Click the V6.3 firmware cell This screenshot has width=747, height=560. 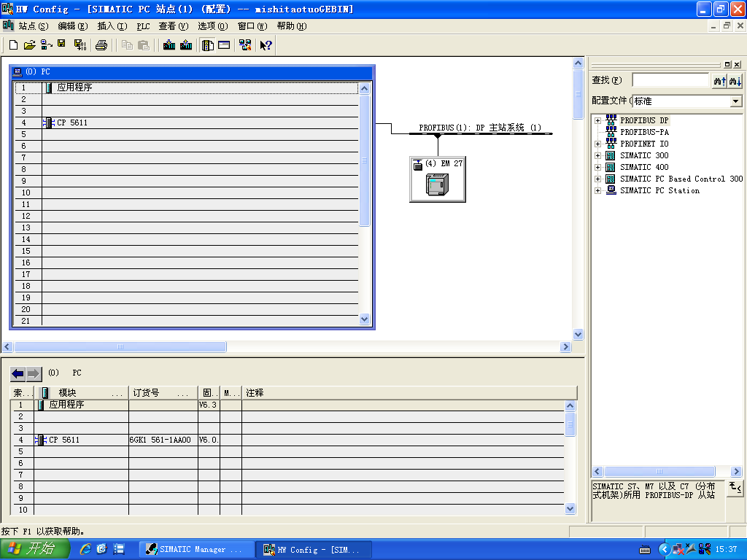(x=209, y=405)
